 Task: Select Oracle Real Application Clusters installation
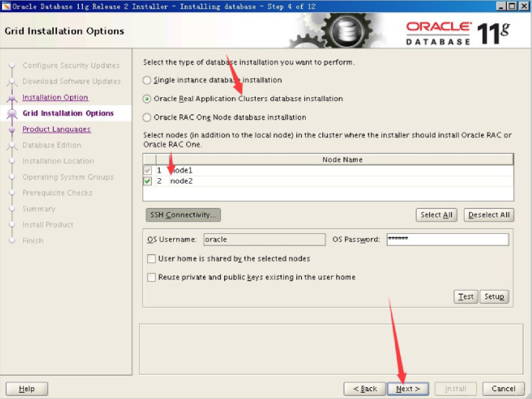(x=147, y=99)
